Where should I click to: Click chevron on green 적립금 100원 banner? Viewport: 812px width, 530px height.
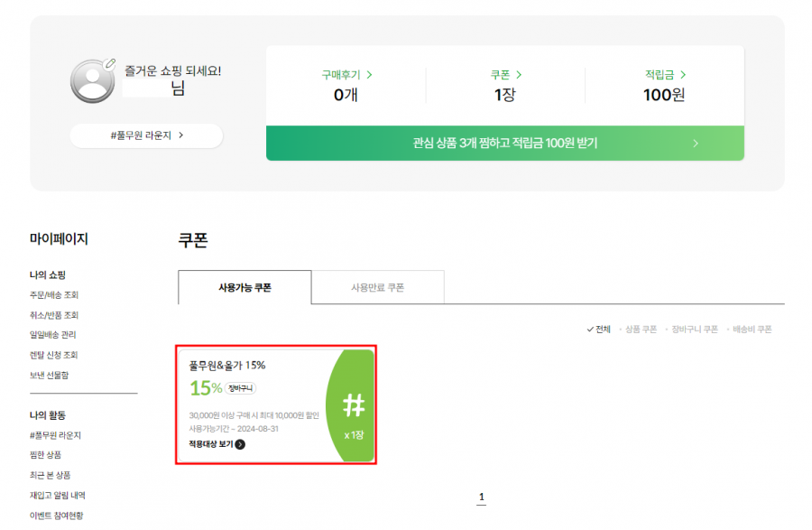pyautogui.click(x=696, y=144)
